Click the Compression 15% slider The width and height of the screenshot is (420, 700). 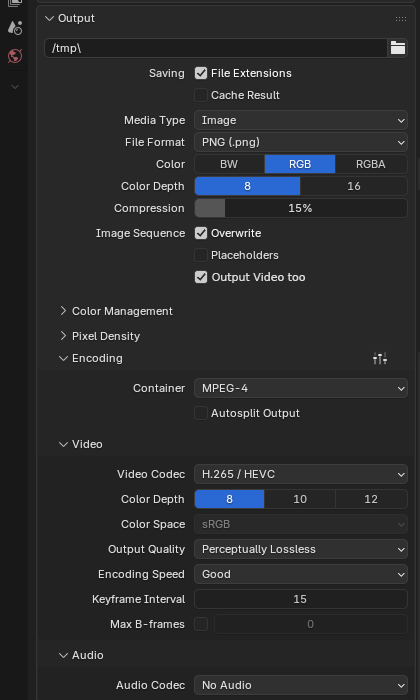[301, 208]
